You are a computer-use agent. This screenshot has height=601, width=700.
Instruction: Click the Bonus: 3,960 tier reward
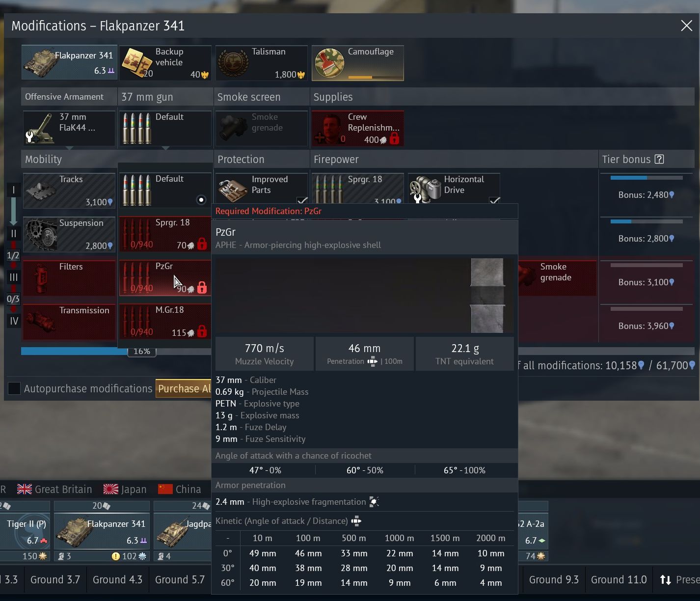click(646, 326)
